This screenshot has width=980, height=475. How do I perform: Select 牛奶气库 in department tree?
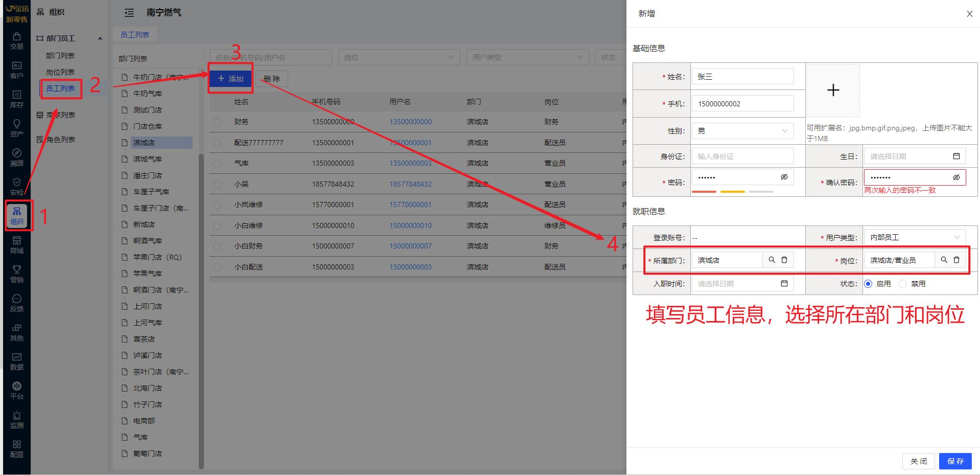tap(148, 94)
